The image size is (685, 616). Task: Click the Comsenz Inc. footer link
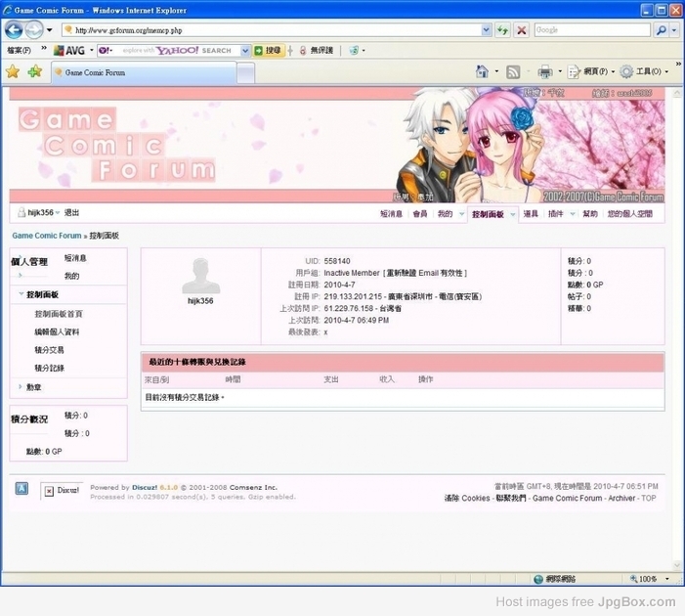(253, 488)
